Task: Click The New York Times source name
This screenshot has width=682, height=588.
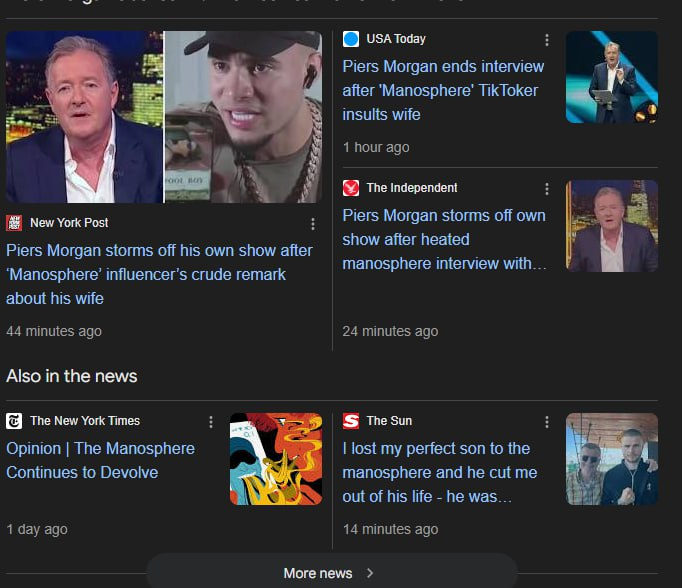Action: tap(85, 421)
